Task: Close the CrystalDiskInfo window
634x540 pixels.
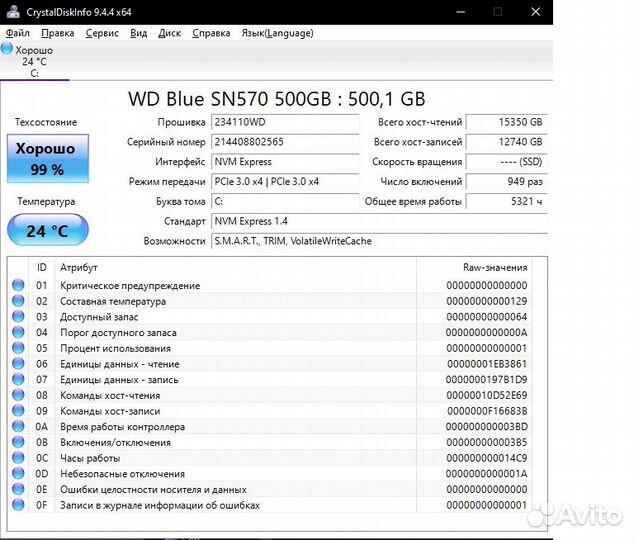Action: 535,12
